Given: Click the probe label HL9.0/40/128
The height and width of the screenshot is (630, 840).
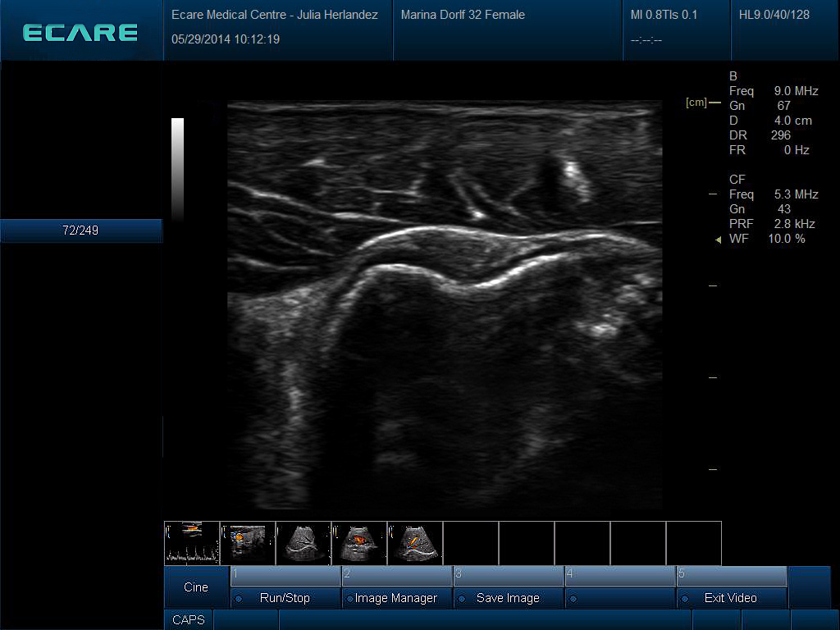Looking at the screenshot, I should tap(774, 15).
